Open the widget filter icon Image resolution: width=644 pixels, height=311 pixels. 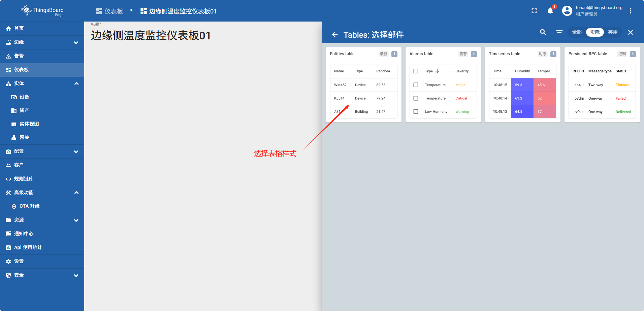559,32
